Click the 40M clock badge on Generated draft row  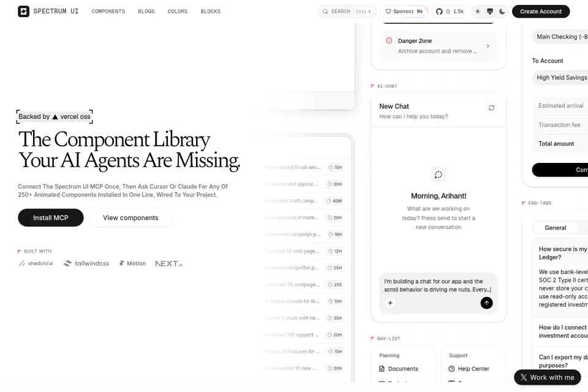click(334, 201)
